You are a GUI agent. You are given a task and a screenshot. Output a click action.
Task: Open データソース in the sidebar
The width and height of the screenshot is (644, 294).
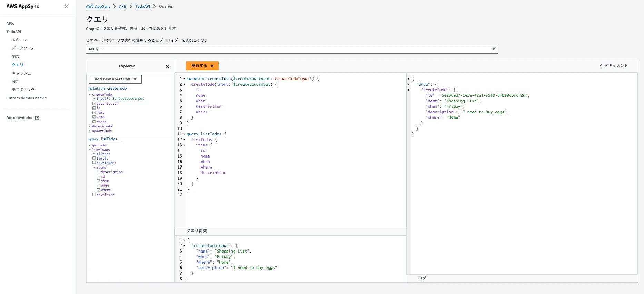click(23, 48)
